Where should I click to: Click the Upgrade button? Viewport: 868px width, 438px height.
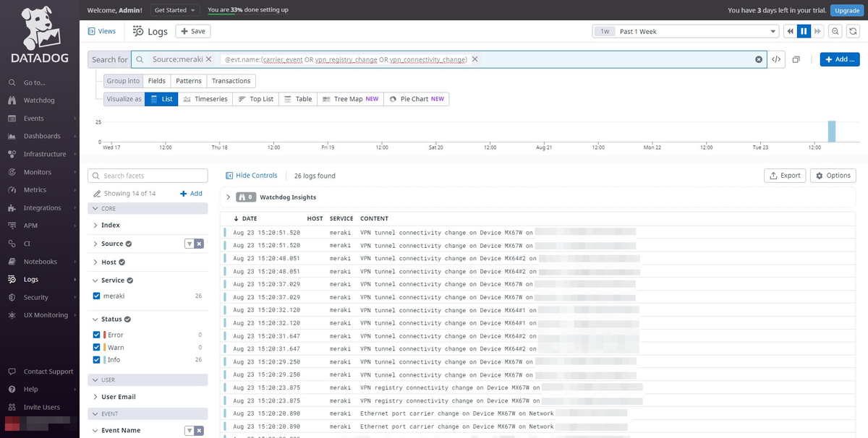coord(846,10)
